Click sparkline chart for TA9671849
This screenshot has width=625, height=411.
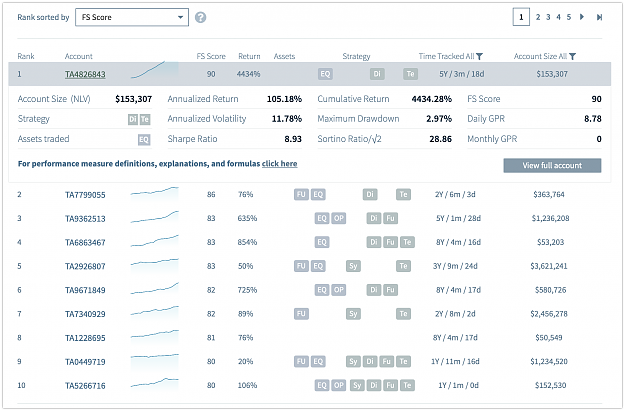155,289
